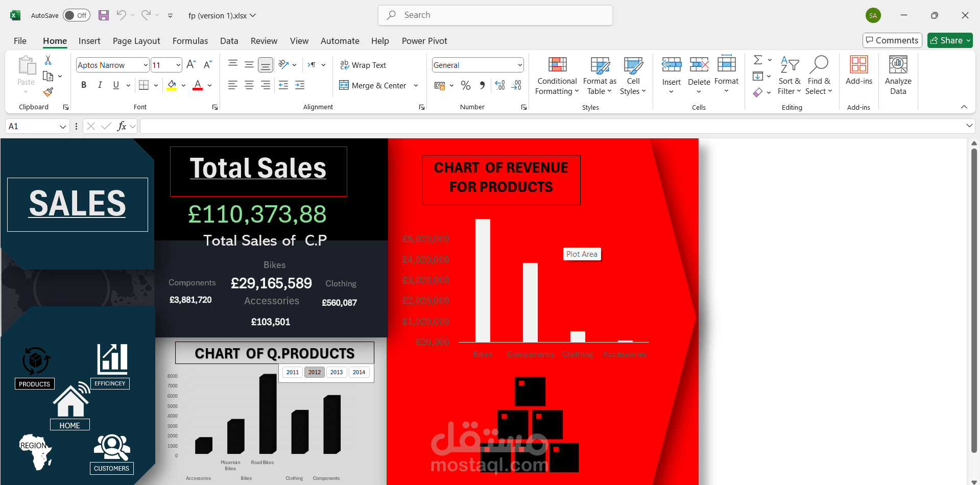Click the Save icon in title bar
Screen dimensions: 980x485
(x=104, y=15)
